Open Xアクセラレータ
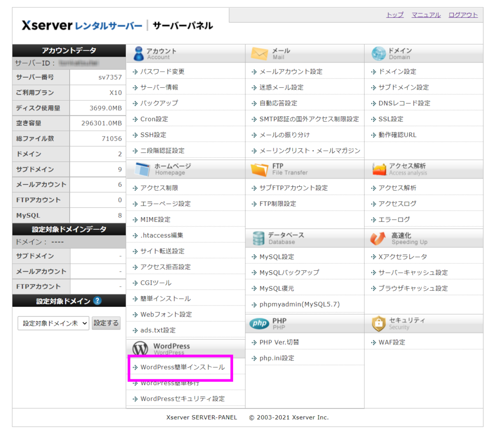 tap(402, 257)
